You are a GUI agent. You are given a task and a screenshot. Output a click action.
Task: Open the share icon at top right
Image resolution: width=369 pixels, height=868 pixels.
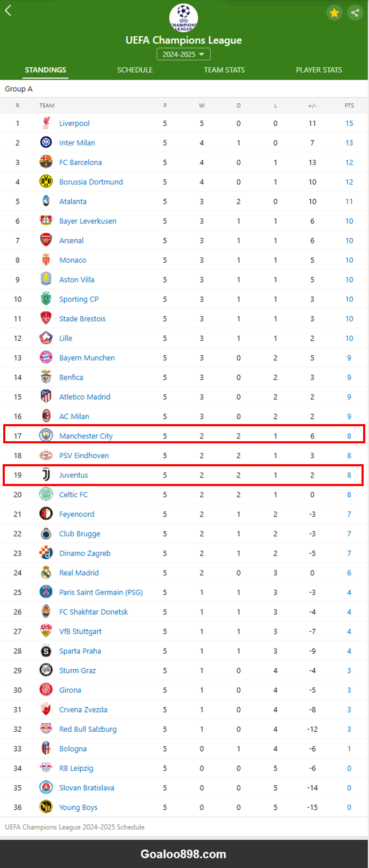tap(355, 13)
